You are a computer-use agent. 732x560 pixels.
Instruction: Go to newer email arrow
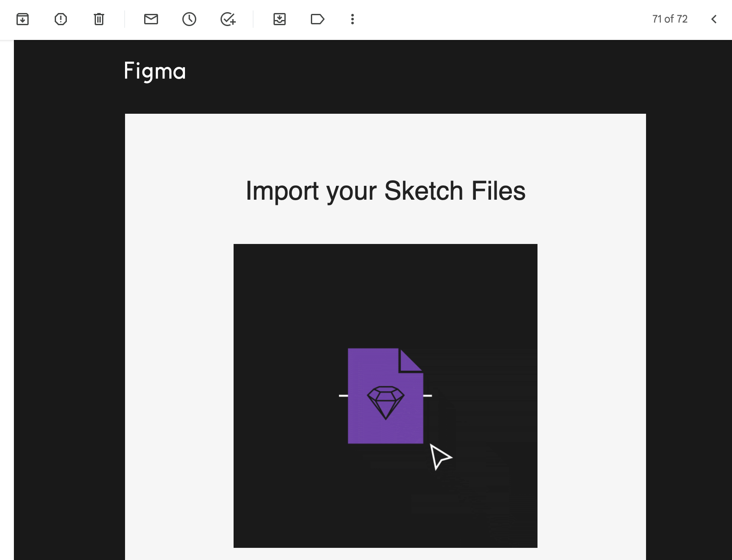pos(714,19)
